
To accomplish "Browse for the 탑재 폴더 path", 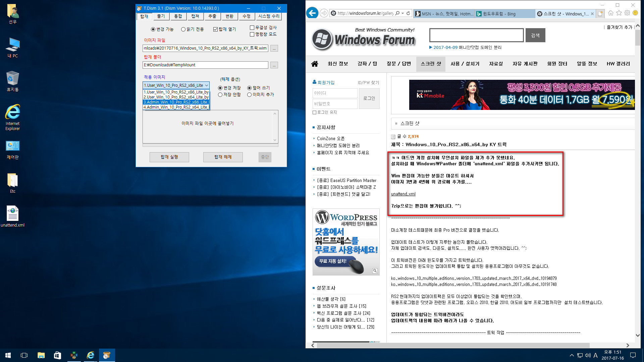I will pos(274,65).
